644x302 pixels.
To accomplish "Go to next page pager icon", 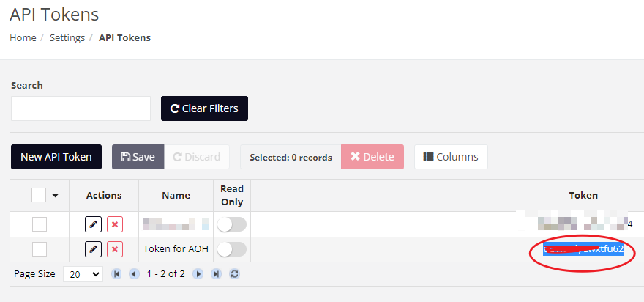I will click(198, 274).
